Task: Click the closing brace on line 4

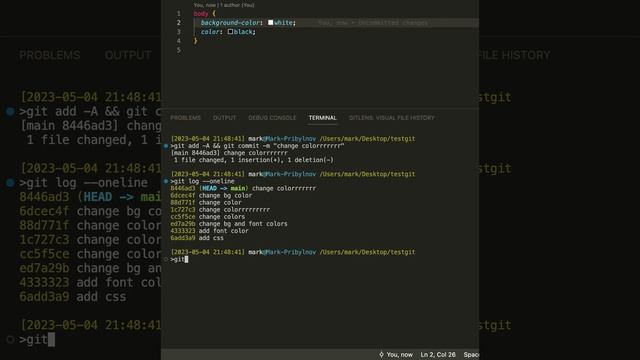Action: pos(196,40)
